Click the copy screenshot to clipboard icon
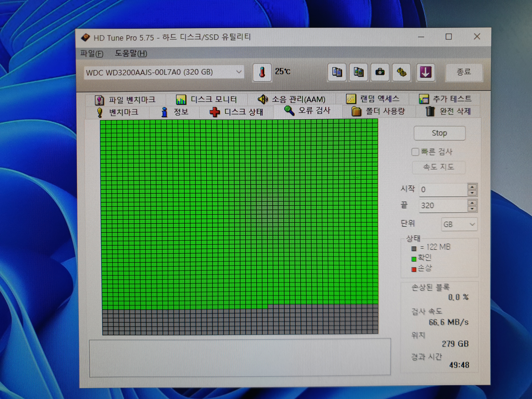The height and width of the screenshot is (399, 532). 358,72
